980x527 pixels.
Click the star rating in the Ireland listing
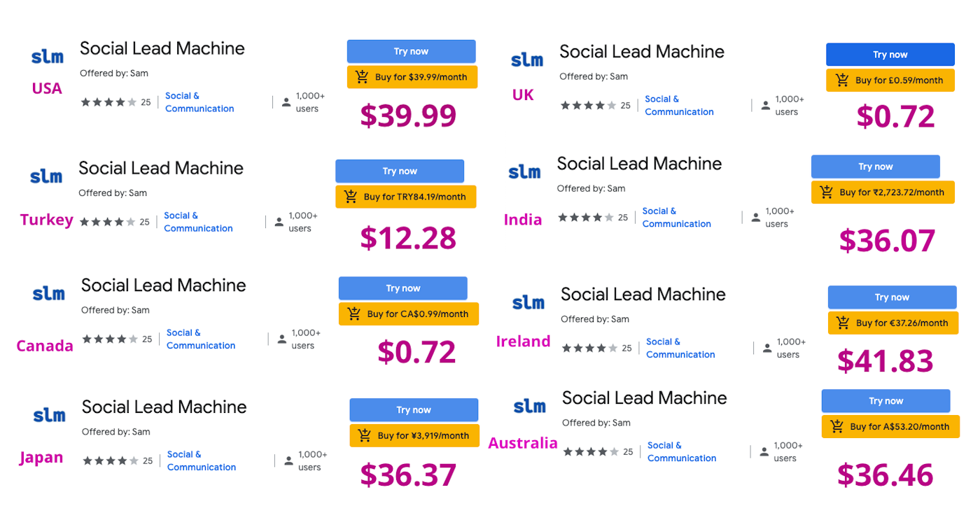point(589,348)
